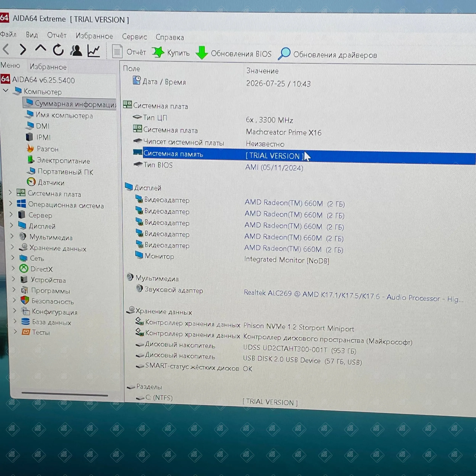The height and width of the screenshot is (476, 476).
Task: Expand the Сервер tree node
Action: click(x=11, y=214)
